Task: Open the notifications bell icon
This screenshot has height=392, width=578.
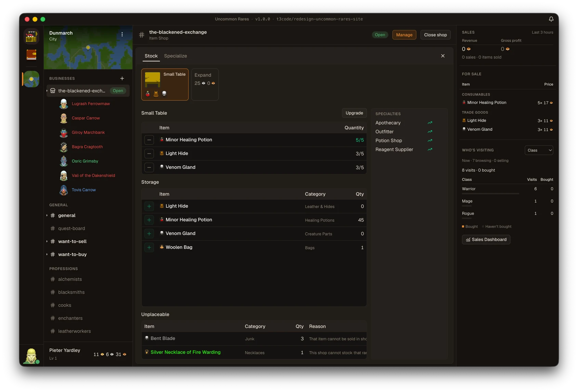Action: (x=551, y=19)
